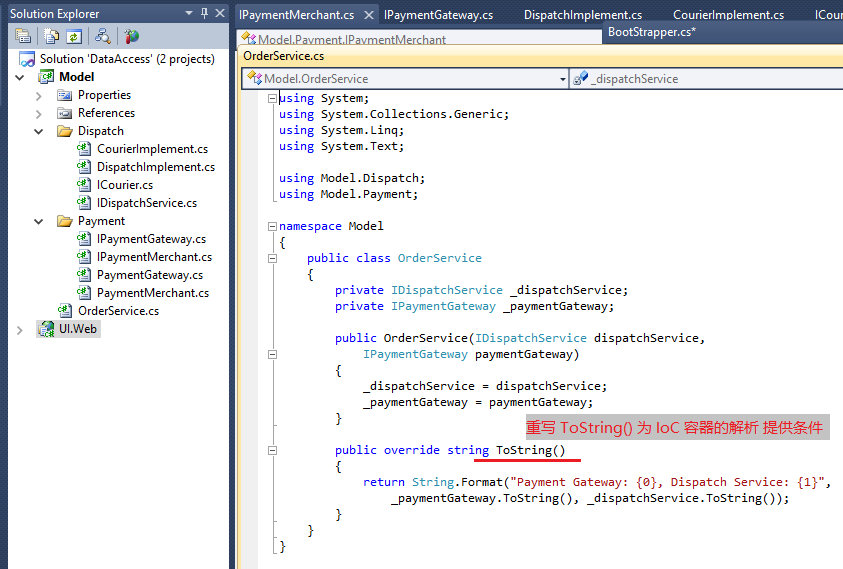Open the _dispatchService members dropdown
Screen dimensions: 843x569
(x=706, y=79)
